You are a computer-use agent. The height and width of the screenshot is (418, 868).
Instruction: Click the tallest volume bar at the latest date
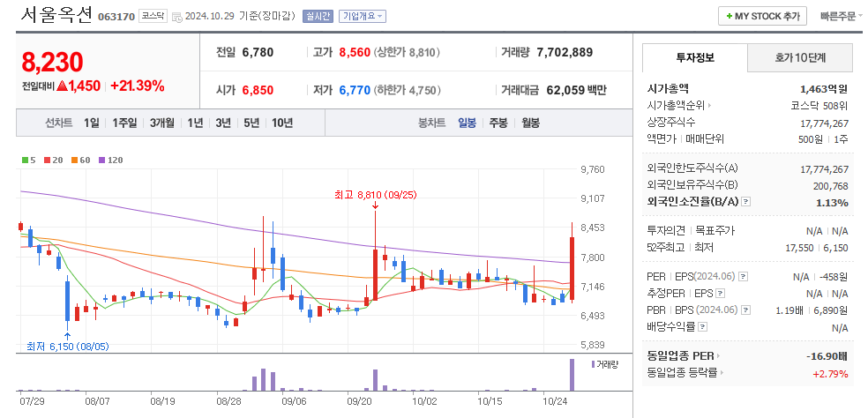572,375
